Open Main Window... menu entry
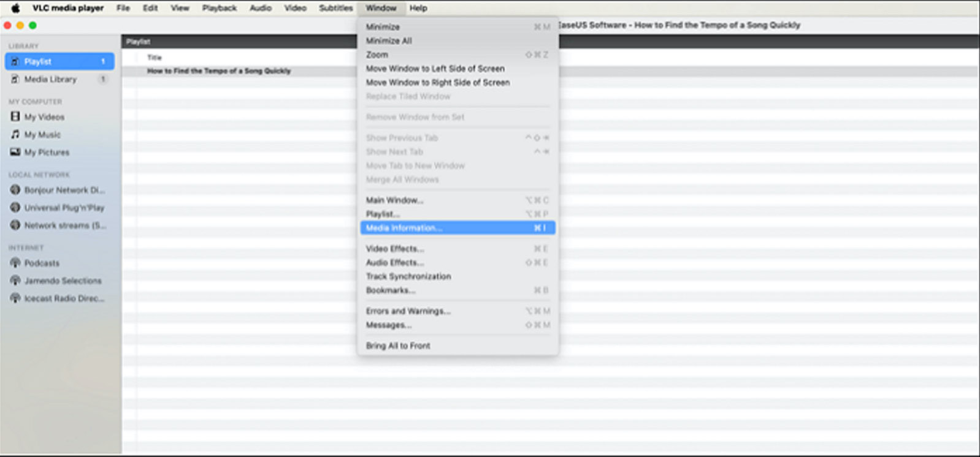This screenshot has width=980, height=457. 457,200
